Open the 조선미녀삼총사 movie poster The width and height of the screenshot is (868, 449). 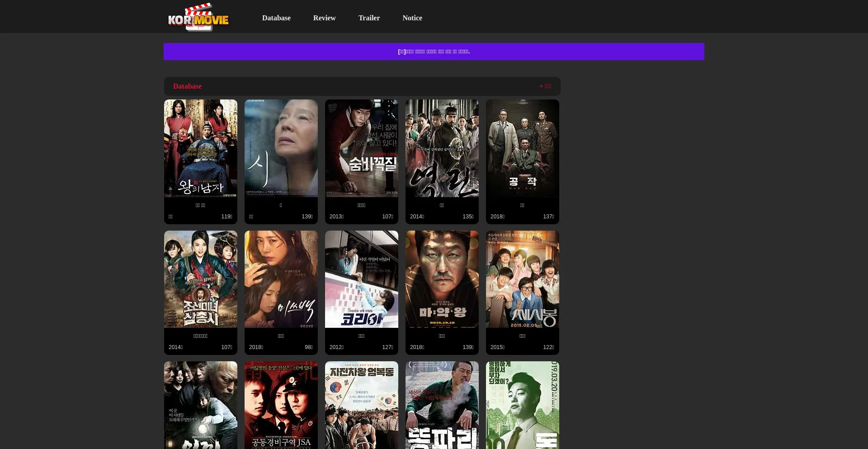coord(200,279)
